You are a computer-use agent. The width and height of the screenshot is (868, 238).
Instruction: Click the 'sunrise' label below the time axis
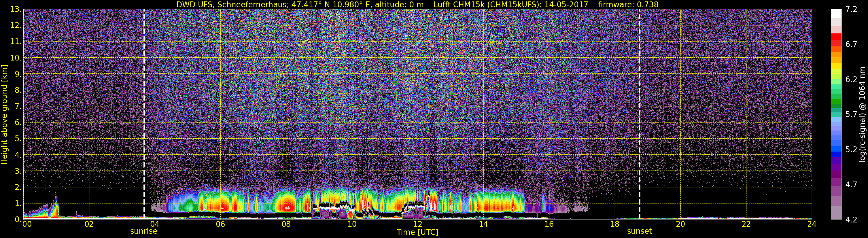[x=144, y=231]
